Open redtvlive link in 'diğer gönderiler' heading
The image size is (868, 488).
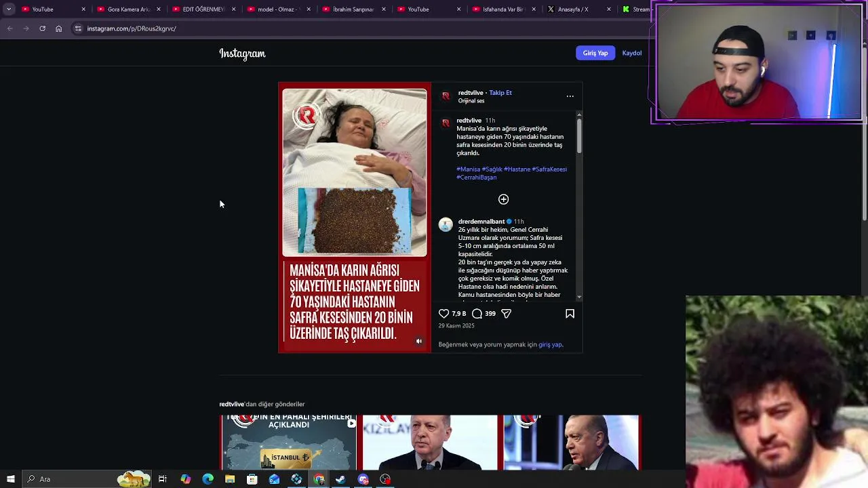231,404
